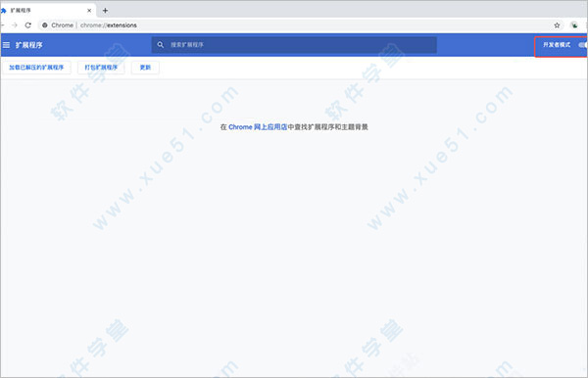
Task: Bookmark this page with star icon
Action: pos(557,25)
